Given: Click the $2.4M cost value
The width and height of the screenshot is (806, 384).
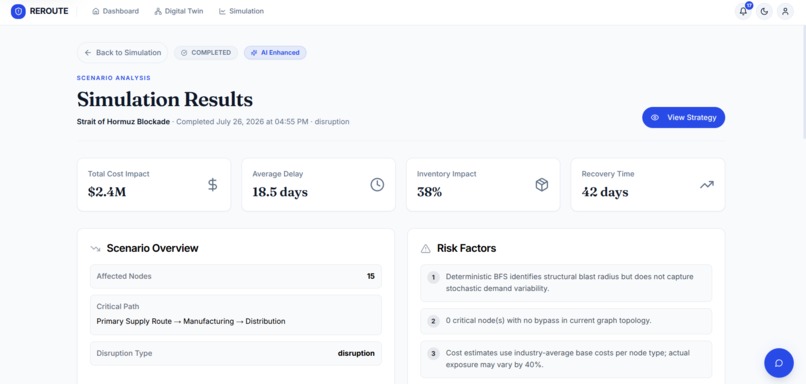Looking at the screenshot, I should click(107, 192).
